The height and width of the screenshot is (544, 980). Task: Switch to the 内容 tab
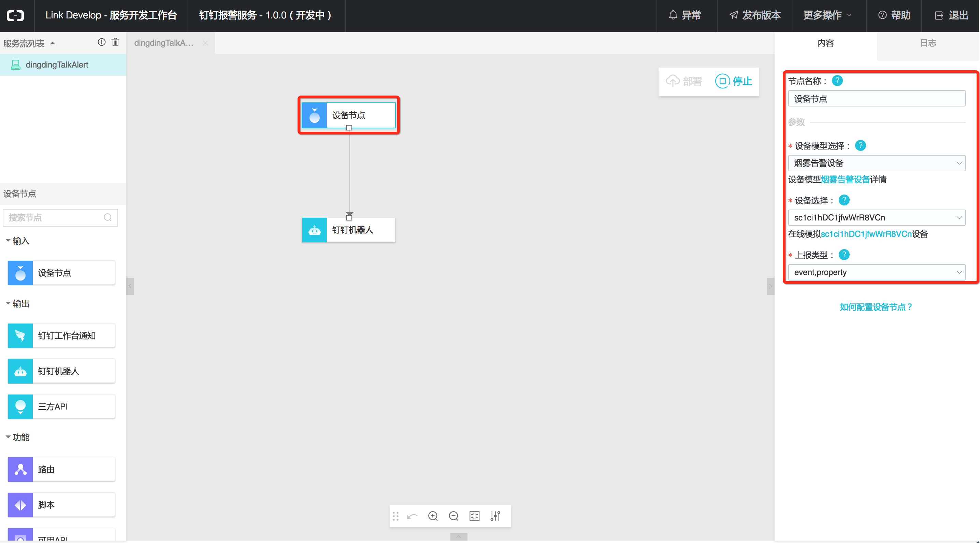coord(825,43)
